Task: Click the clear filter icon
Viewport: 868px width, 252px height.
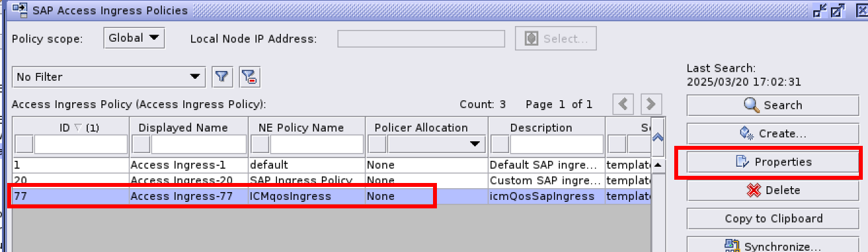Action: click(250, 77)
